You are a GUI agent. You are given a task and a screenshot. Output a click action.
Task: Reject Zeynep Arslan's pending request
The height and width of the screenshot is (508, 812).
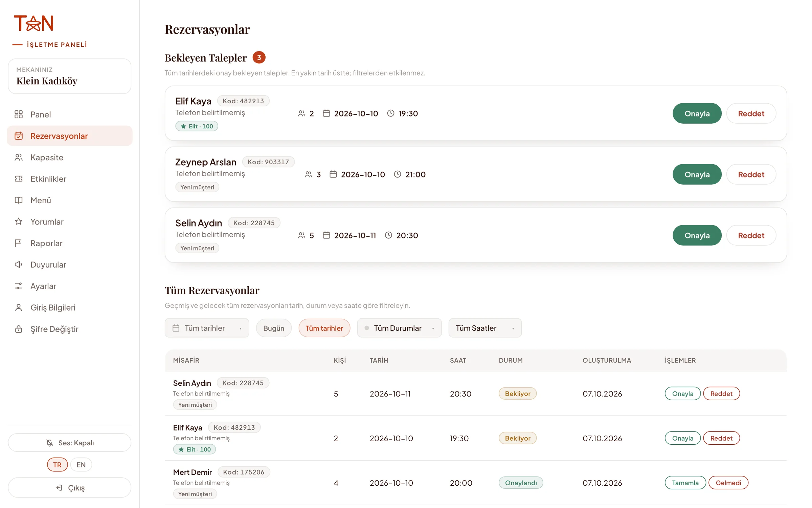pyautogui.click(x=751, y=174)
